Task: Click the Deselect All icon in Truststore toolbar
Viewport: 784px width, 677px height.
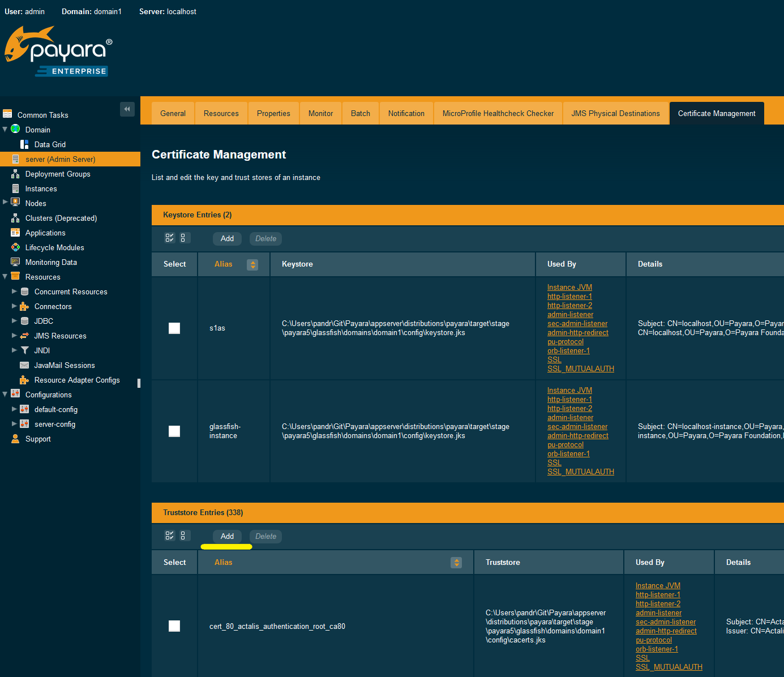Action: pyautogui.click(x=184, y=535)
